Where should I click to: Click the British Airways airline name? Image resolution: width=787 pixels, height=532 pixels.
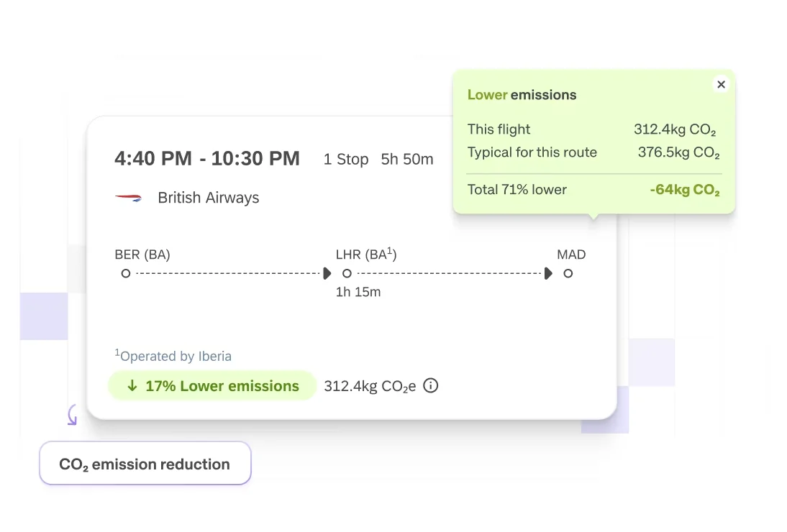click(x=209, y=198)
